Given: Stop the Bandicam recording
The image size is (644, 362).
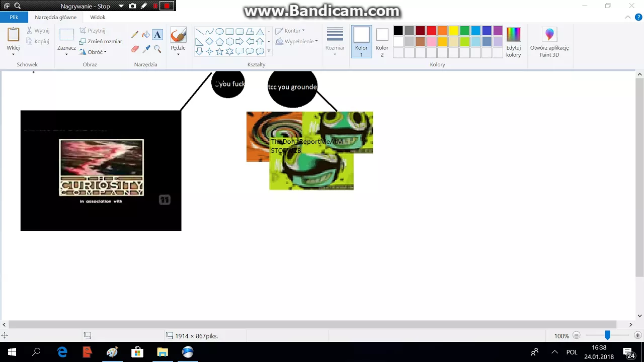Looking at the screenshot, I should pos(167,6).
